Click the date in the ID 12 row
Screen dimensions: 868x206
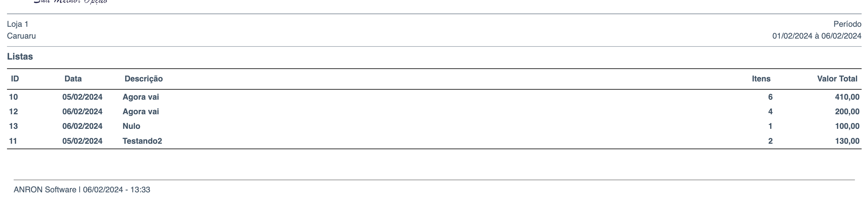pyautogui.click(x=82, y=112)
